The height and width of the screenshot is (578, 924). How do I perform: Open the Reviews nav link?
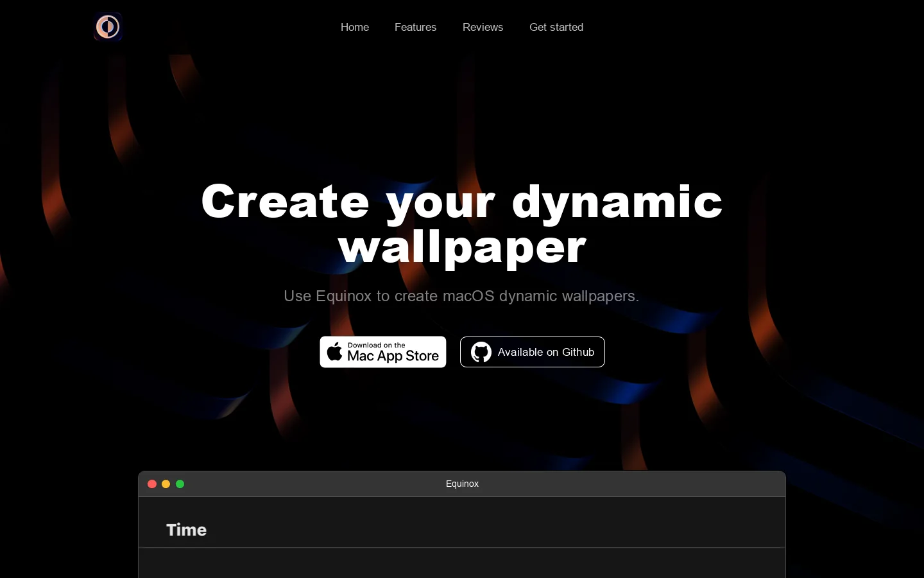tap(483, 27)
